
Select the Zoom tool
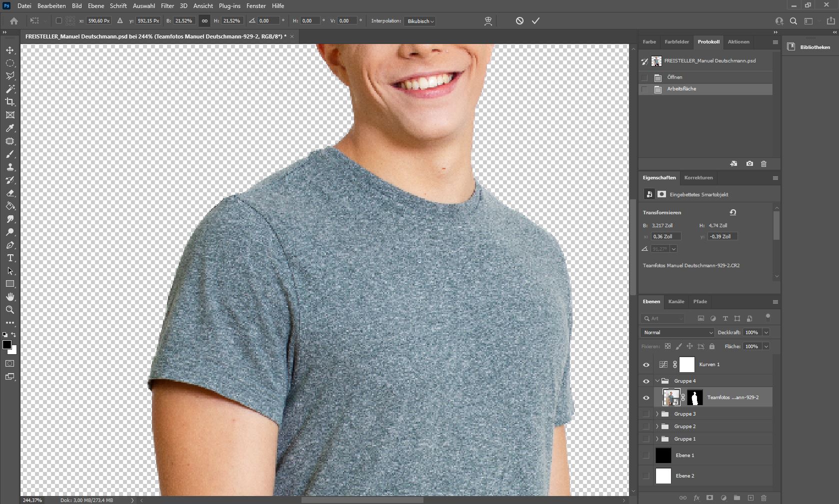(x=10, y=310)
